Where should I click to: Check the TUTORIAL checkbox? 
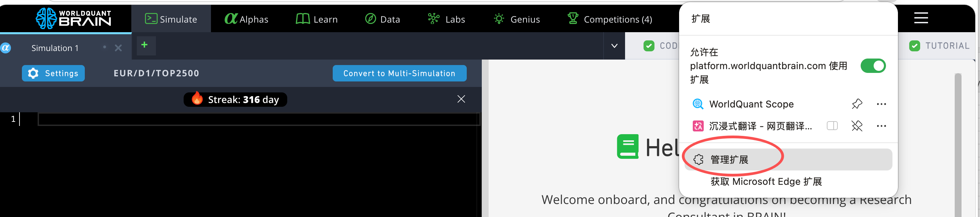click(x=915, y=46)
